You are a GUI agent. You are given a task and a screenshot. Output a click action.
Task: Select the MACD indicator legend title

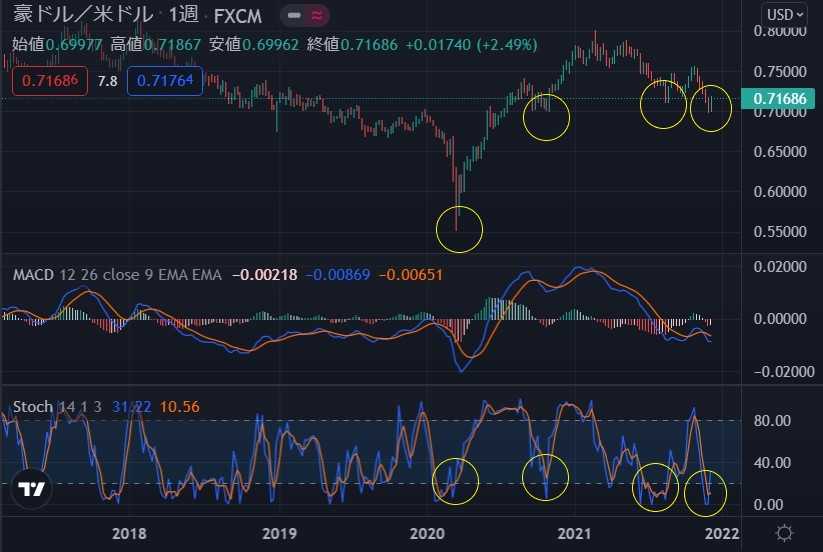tap(33, 274)
